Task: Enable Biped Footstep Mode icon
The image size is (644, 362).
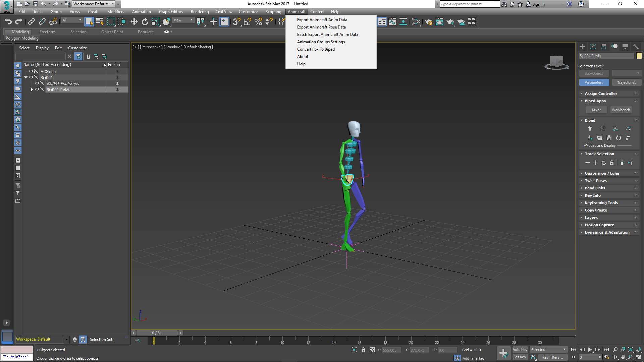Action: click(603, 129)
